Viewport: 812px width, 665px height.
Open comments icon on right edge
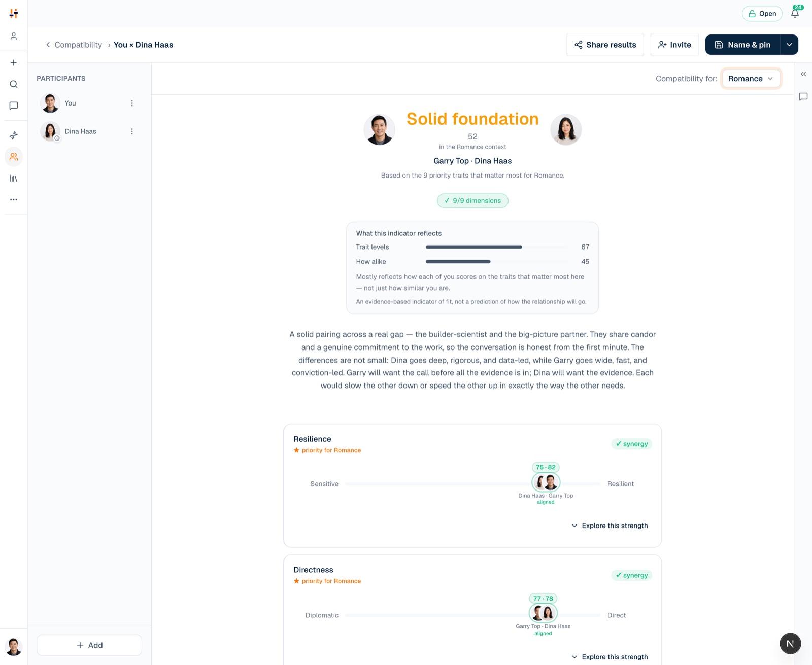click(803, 96)
